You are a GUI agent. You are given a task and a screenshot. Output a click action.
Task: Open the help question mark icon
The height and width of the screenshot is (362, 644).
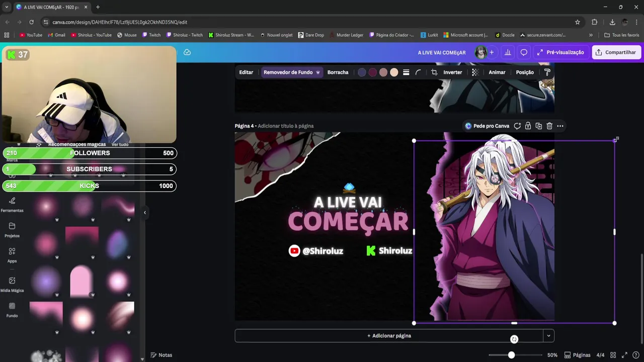[636, 355]
